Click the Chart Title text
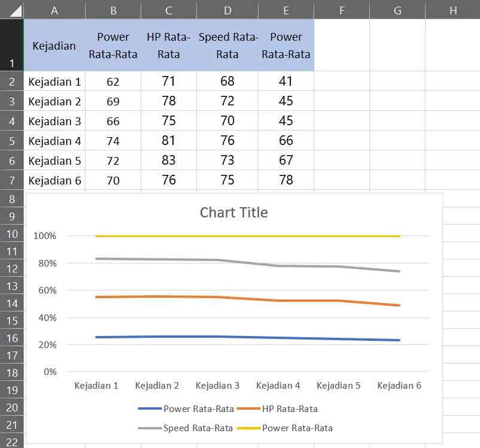 tap(234, 213)
